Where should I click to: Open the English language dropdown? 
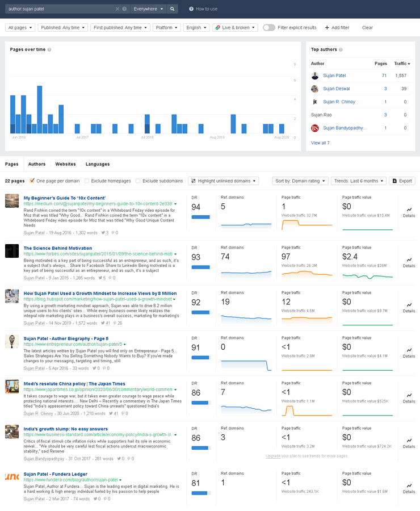(196, 28)
